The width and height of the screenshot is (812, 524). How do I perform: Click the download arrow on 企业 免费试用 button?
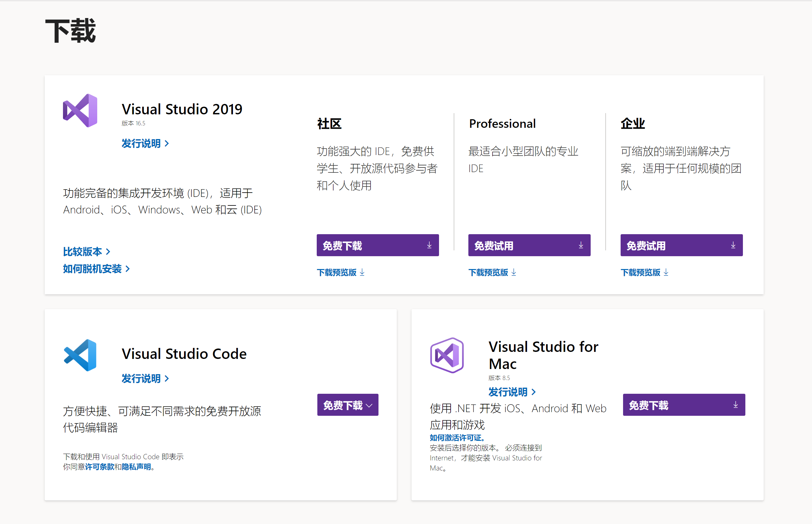733,245
